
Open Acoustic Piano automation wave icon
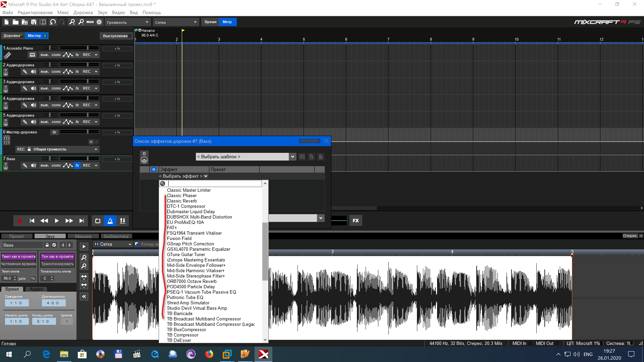[x=68, y=55]
